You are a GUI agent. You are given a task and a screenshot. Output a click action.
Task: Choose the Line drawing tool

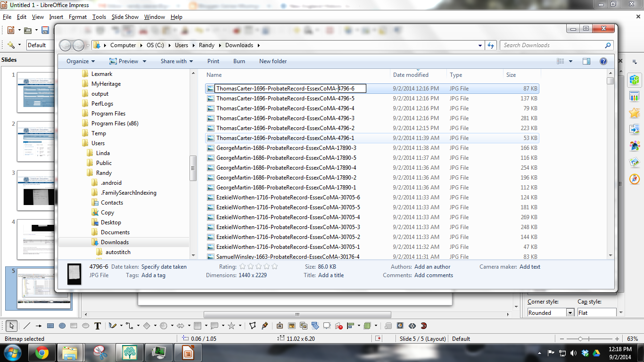coord(27,325)
